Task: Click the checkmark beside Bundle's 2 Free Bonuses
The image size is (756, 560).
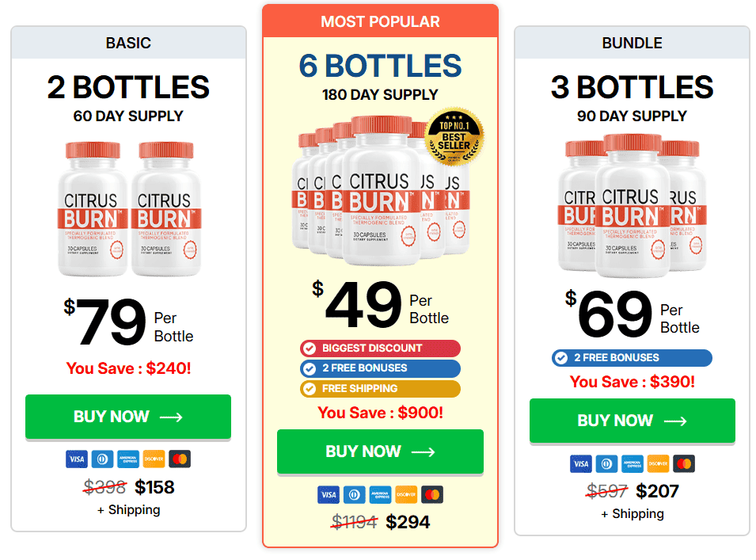Action: coord(560,358)
